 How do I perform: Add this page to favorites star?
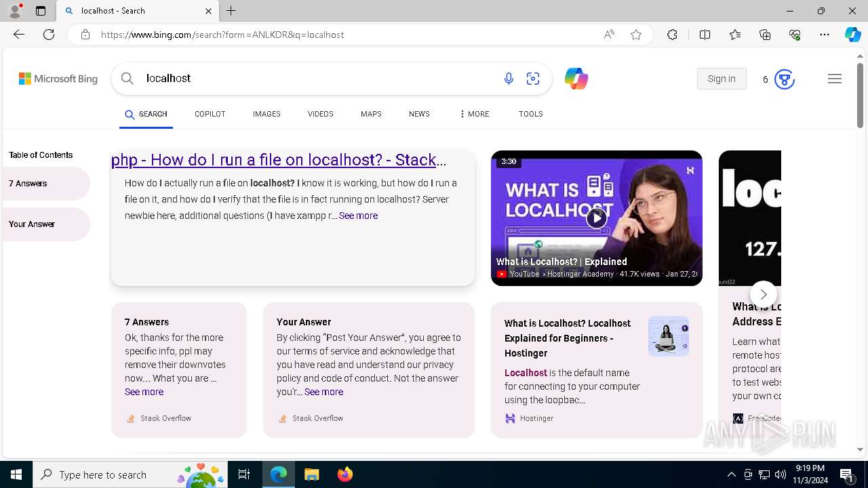636,35
